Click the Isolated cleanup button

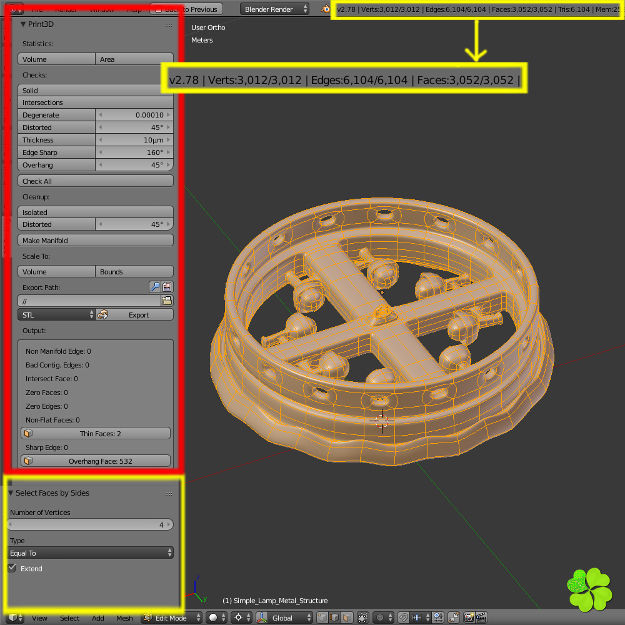point(96,212)
